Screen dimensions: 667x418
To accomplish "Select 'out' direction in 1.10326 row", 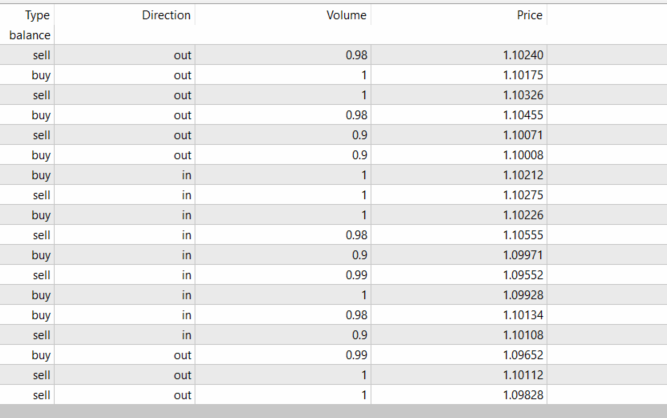I will (x=182, y=95).
